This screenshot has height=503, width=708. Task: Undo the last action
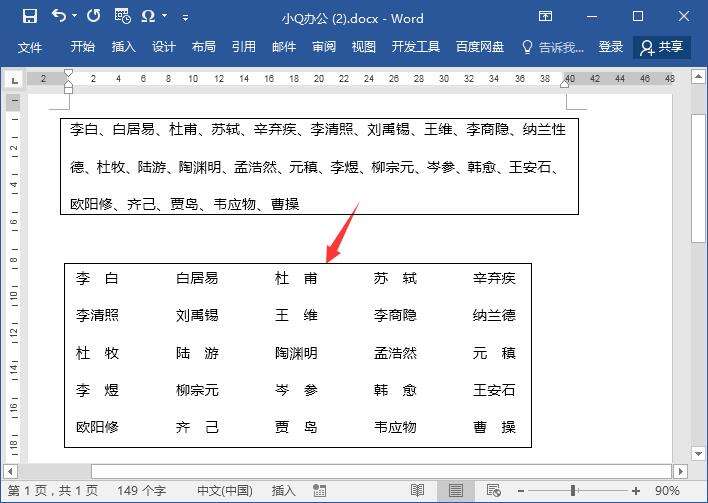pos(59,16)
